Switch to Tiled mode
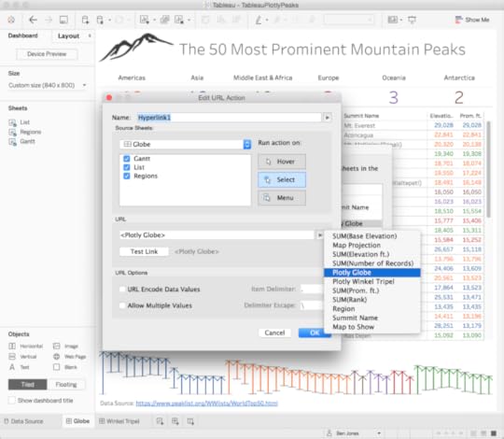This screenshot has width=504, height=439. (28, 384)
